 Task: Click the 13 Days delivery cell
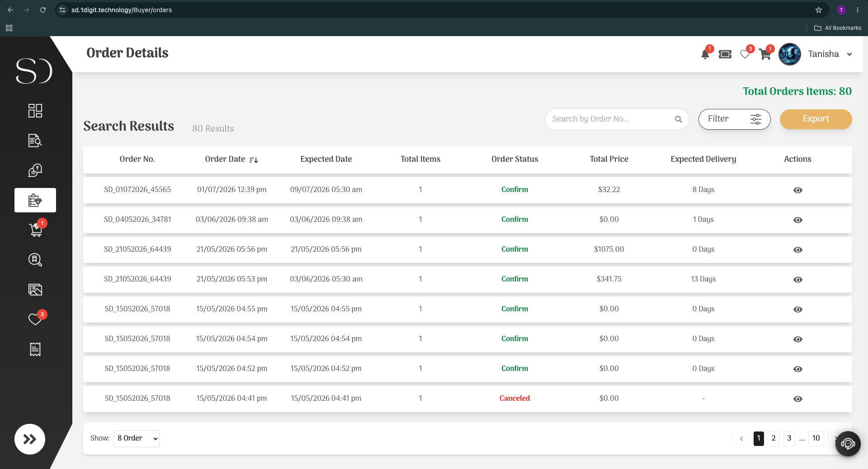tap(703, 279)
